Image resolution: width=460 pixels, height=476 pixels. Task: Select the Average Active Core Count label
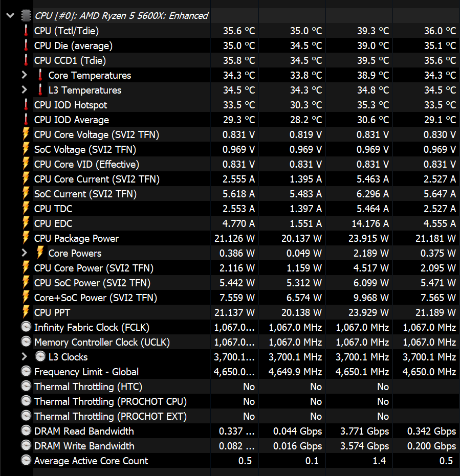coord(91,461)
